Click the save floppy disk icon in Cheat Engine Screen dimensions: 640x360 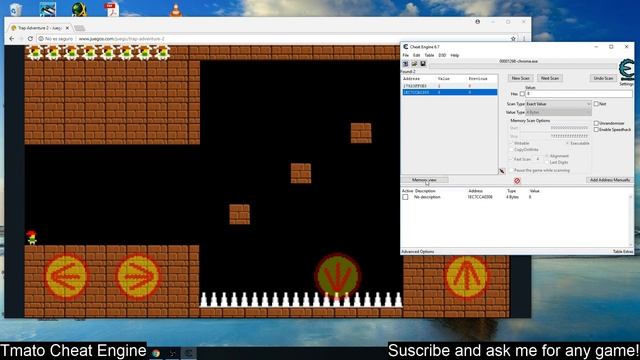[423, 64]
